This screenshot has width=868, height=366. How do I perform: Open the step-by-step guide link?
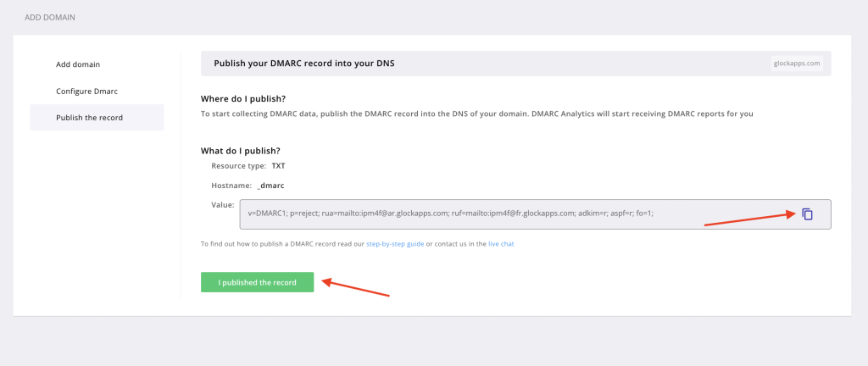click(394, 244)
